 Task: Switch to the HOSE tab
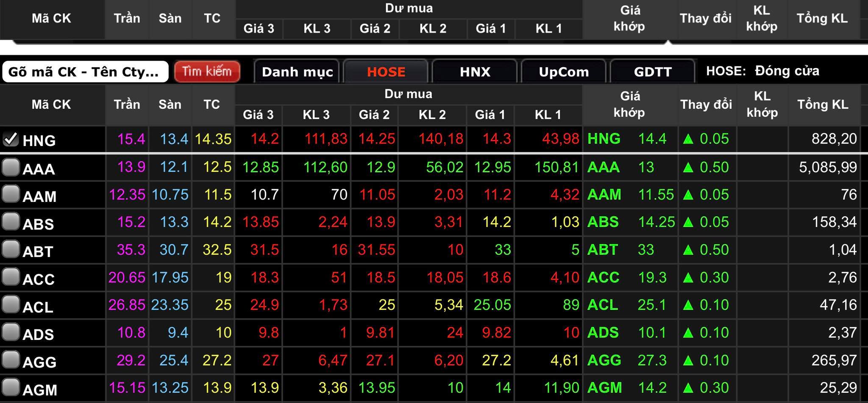tap(386, 72)
